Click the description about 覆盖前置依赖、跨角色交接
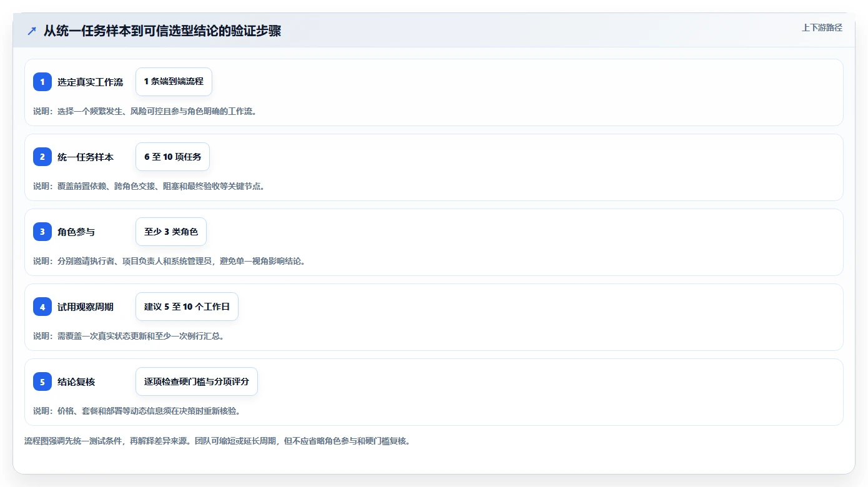The image size is (868, 487). tap(149, 186)
